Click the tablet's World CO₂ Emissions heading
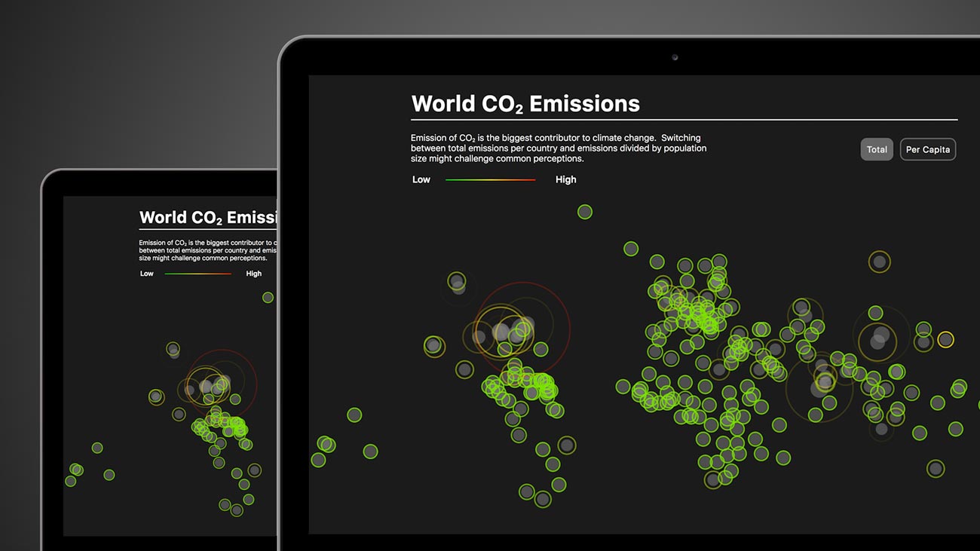This screenshot has width=980, height=551. (x=208, y=218)
